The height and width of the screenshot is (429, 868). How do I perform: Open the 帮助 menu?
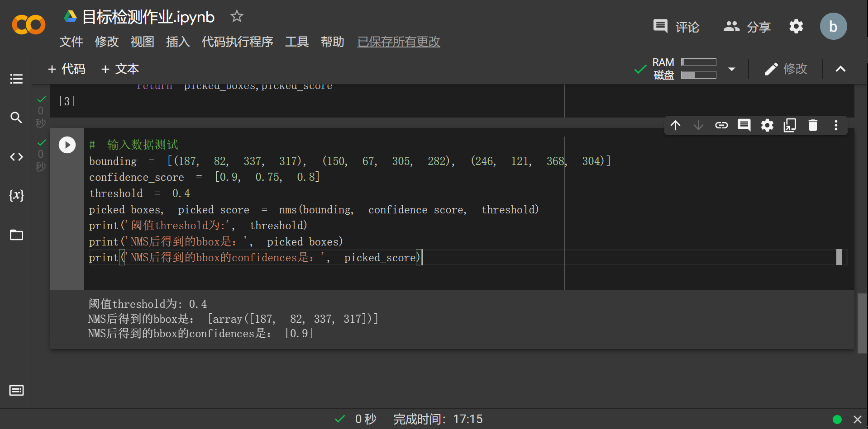332,42
